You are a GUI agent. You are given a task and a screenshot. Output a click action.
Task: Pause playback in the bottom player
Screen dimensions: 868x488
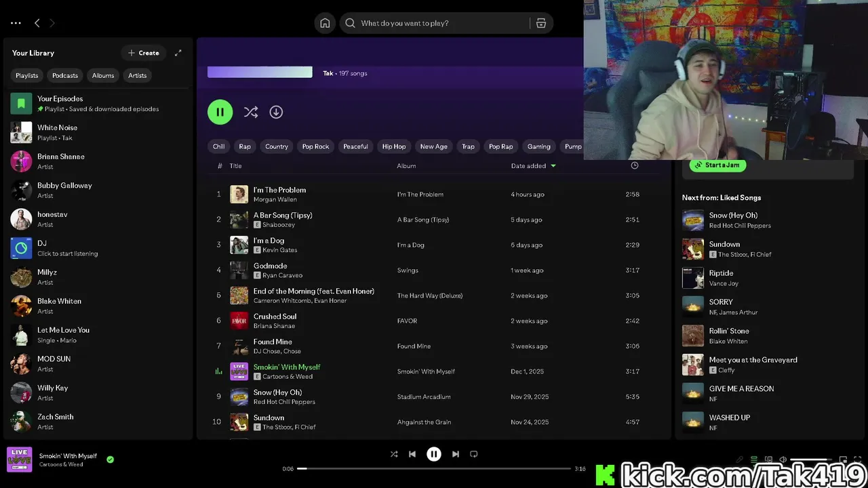[x=434, y=454]
